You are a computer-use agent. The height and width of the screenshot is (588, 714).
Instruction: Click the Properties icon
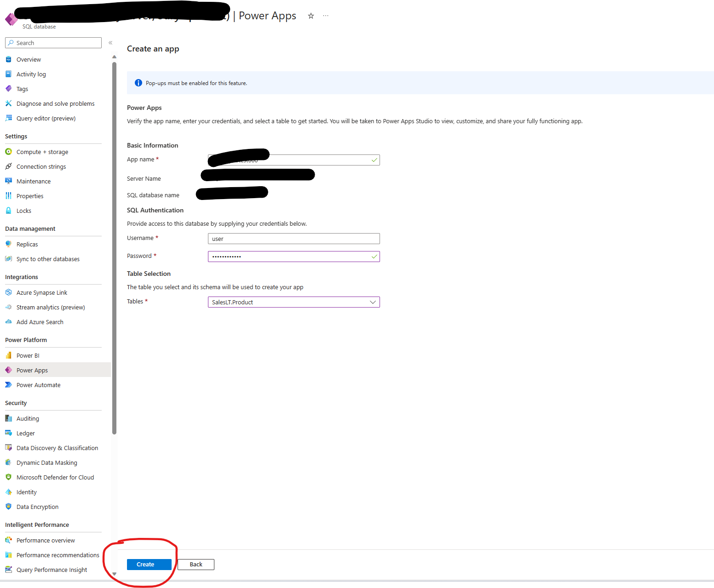pyautogui.click(x=8, y=196)
